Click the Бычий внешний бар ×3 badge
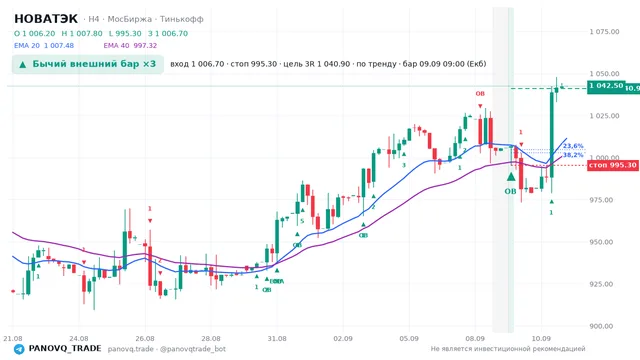Viewport: 640px width, 360px height. [88, 64]
